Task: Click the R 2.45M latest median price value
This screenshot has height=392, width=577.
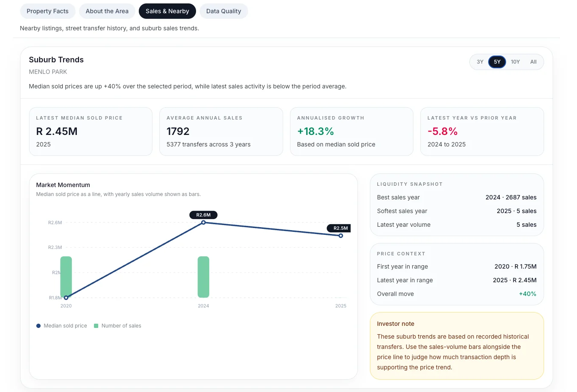Action: 57,132
